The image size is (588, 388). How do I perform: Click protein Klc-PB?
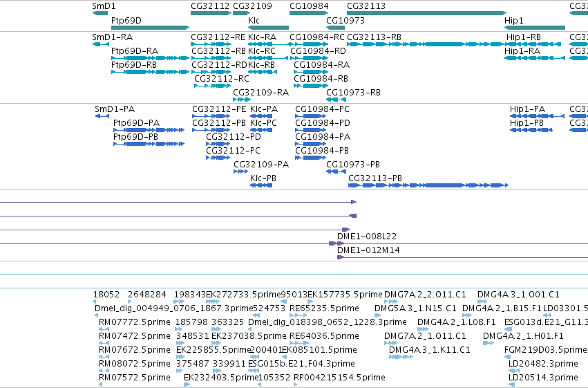coord(263,178)
